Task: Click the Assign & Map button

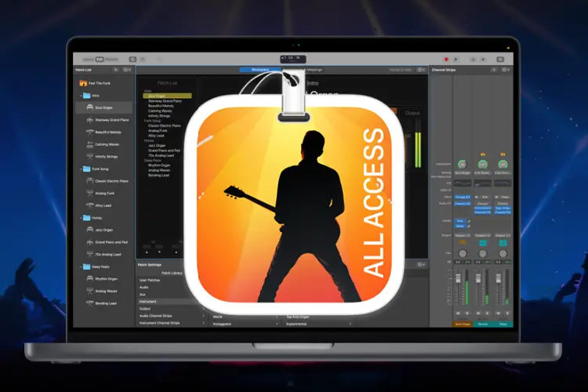Action: (401, 70)
